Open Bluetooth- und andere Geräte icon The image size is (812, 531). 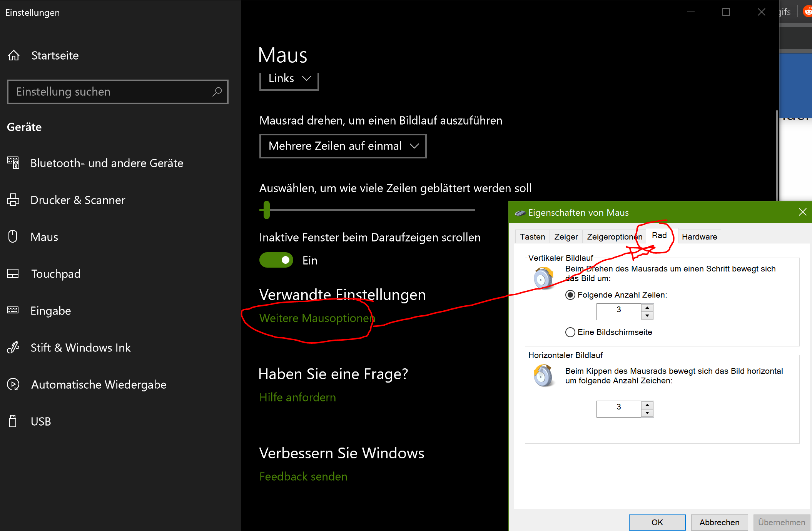[x=13, y=163]
